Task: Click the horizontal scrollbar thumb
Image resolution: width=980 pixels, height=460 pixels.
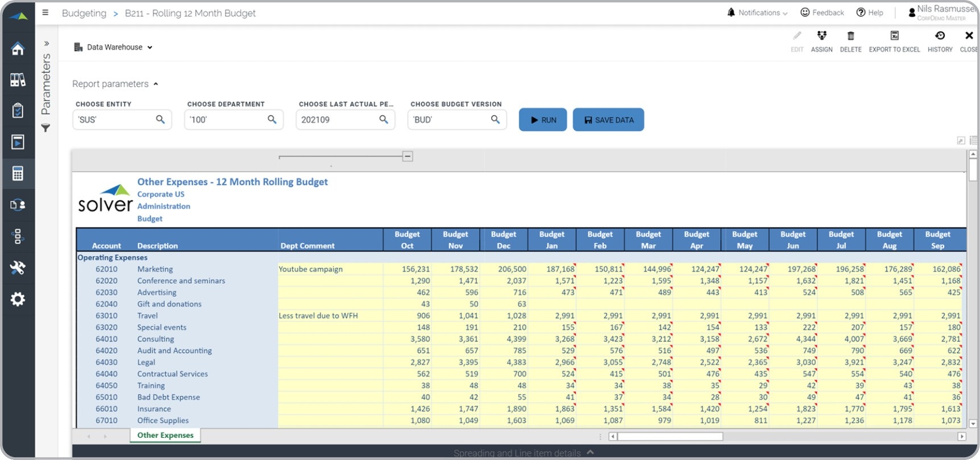Action: (x=670, y=437)
